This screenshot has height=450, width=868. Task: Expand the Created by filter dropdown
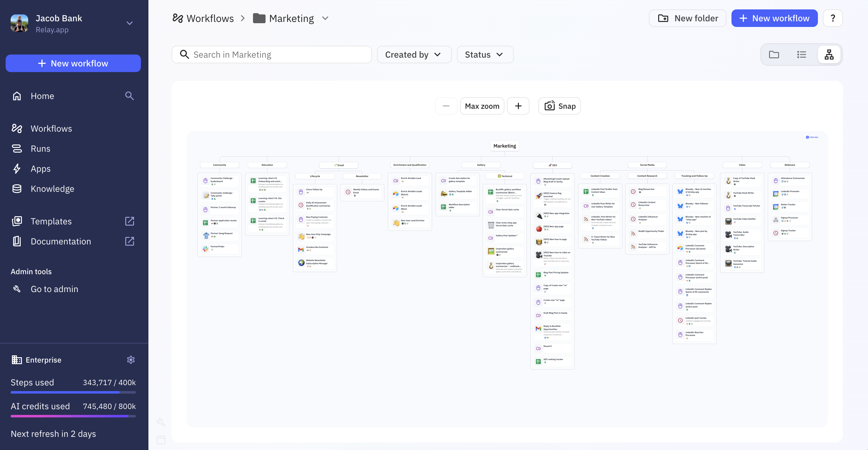[414, 55]
